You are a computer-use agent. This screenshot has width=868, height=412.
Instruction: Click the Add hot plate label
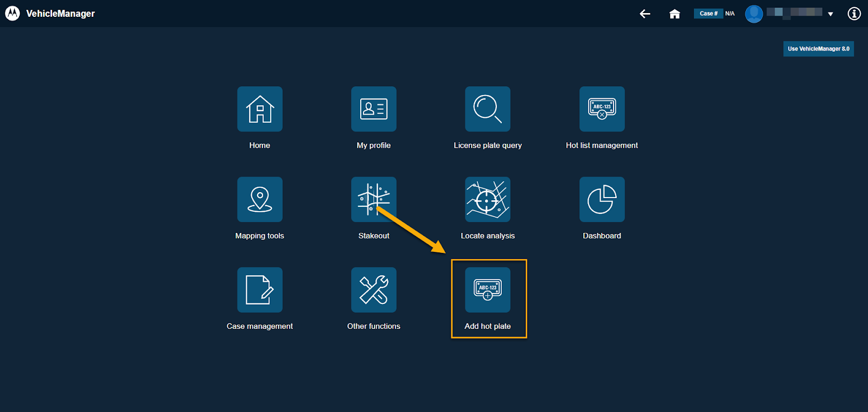pos(488,326)
